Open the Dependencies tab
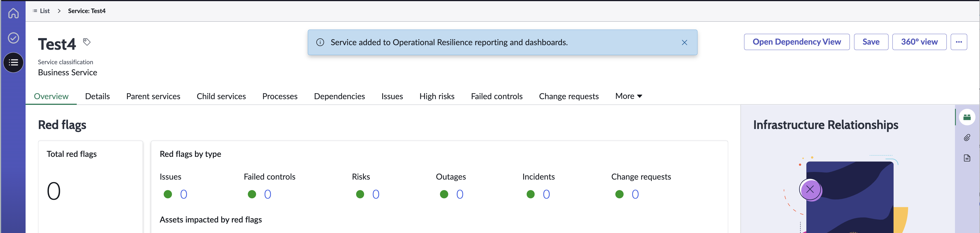Viewport: 980px width, 233px height. [x=339, y=96]
